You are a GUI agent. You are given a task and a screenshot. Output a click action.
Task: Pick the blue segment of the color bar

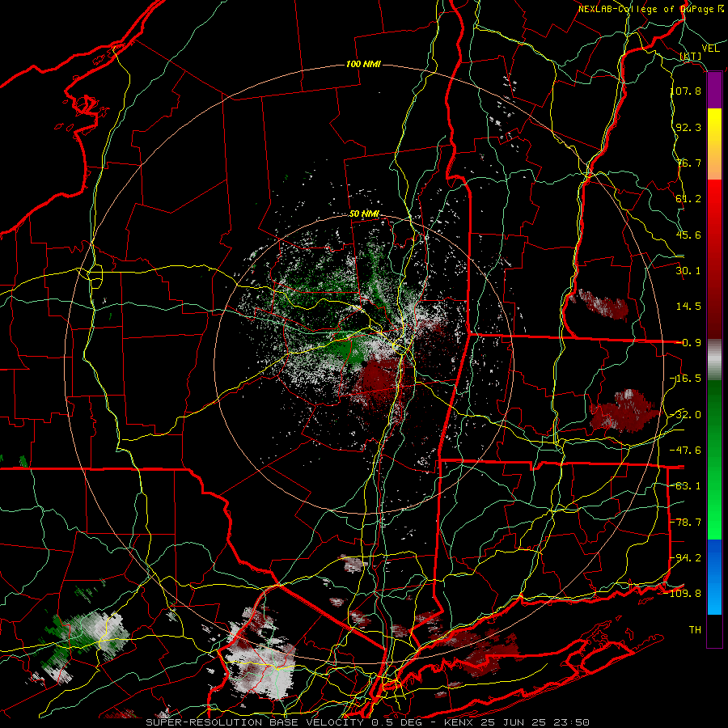[x=714, y=577]
